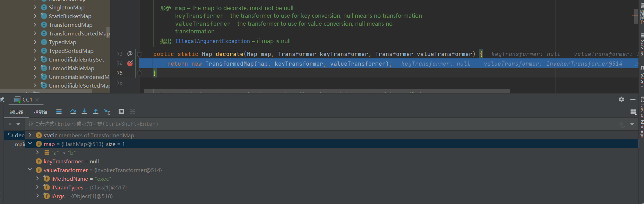Click the debug layout settings icon
644x204 pixels.
pos(633,112)
